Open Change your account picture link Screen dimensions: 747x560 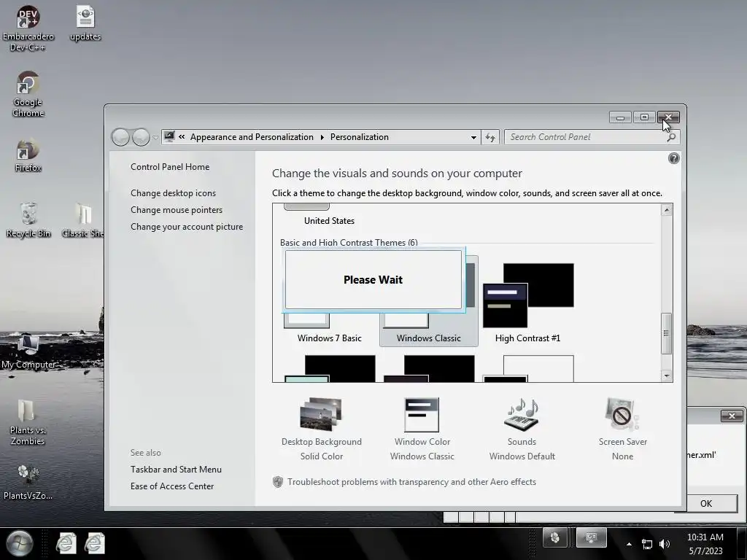pyautogui.click(x=187, y=227)
